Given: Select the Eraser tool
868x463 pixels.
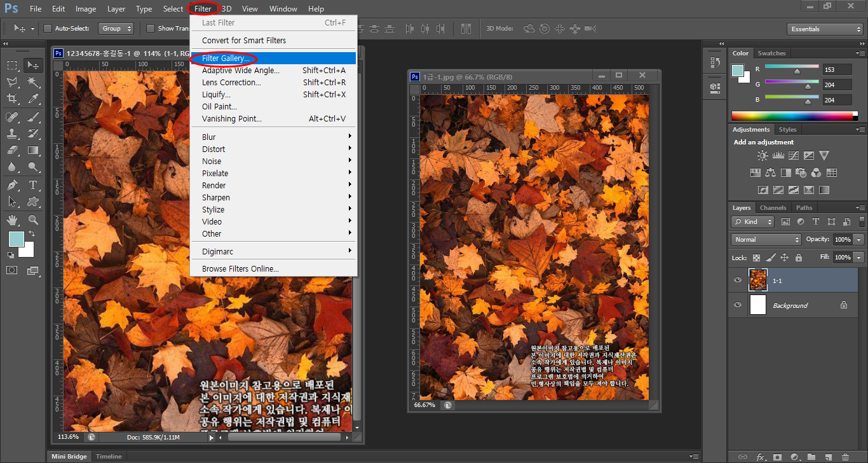Looking at the screenshot, I should [12, 151].
